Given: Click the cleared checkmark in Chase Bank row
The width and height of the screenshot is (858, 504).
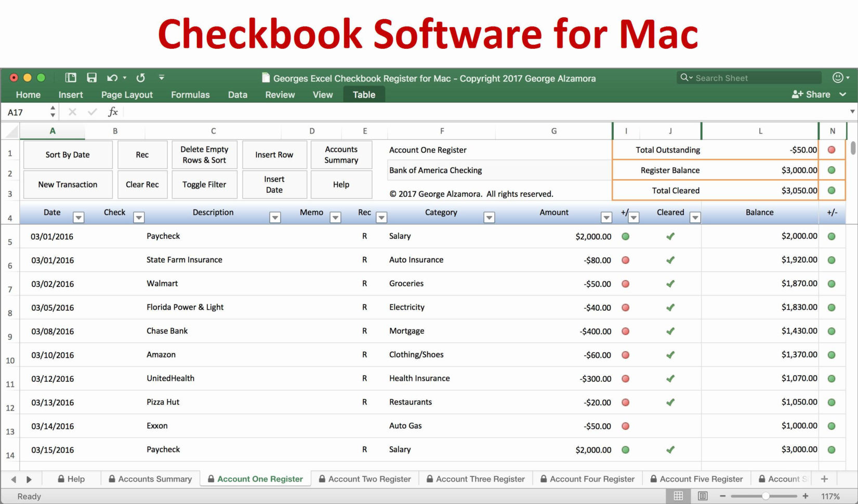Looking at the screenshot, I should [x=670, y=331].
